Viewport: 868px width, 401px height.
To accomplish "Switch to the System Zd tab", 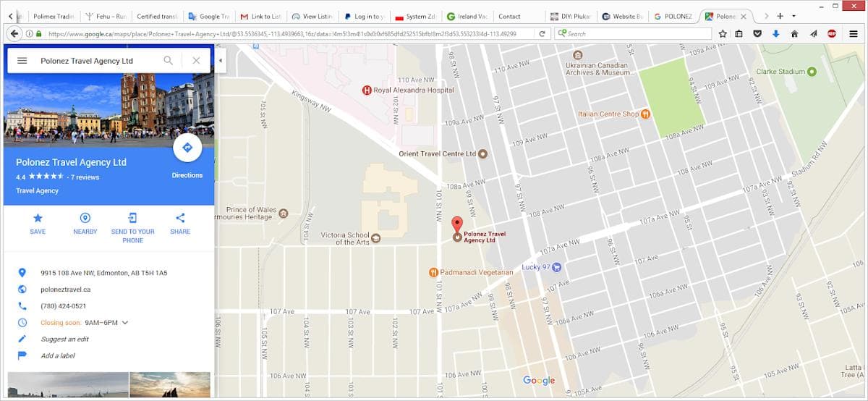I will point(417,16).
